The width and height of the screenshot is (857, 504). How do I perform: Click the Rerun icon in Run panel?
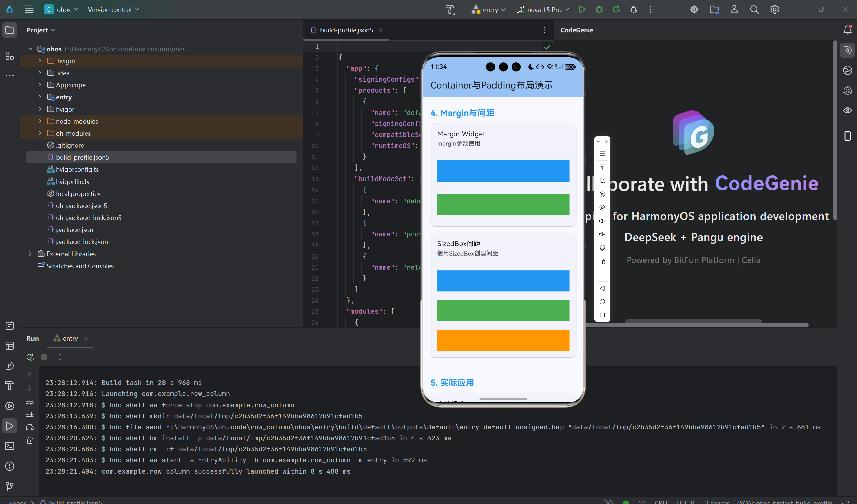pos(30,357)
